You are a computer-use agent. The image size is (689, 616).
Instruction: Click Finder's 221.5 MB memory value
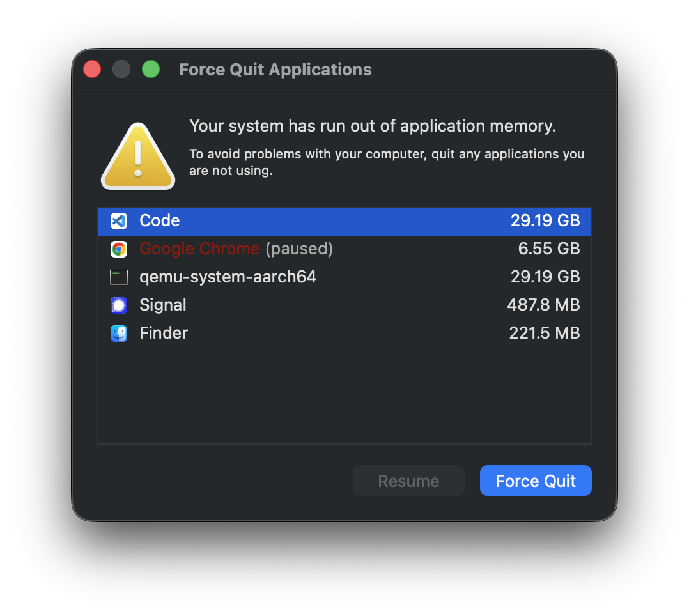pyautogui.click(x=544, y=334)
